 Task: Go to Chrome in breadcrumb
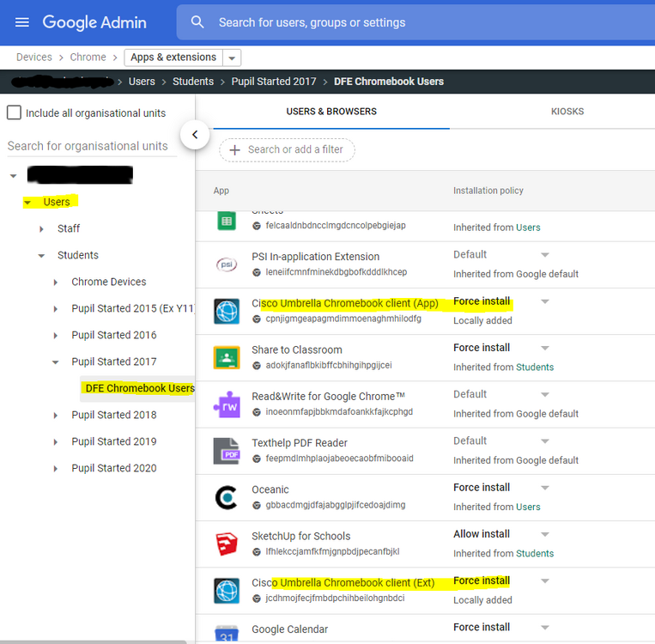[88, 58]
